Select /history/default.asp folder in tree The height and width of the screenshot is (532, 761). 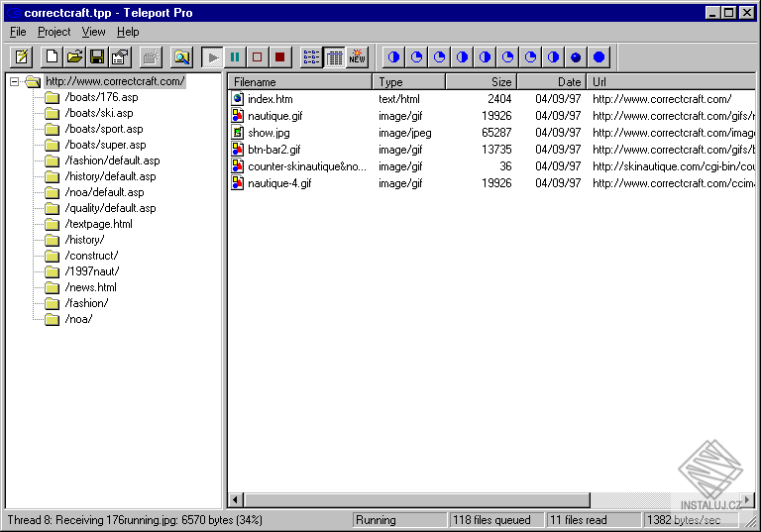(x=110, y=176)
